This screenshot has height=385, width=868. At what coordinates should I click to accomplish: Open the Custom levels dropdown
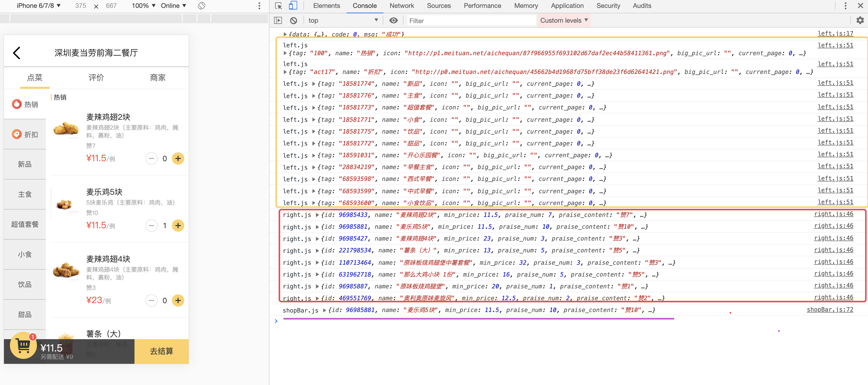[564, 20]
